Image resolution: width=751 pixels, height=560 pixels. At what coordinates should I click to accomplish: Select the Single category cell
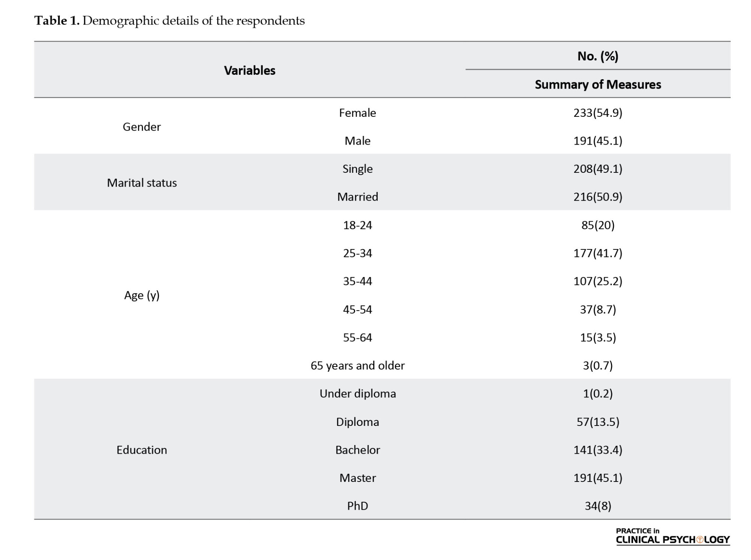(x=357, y=169)
